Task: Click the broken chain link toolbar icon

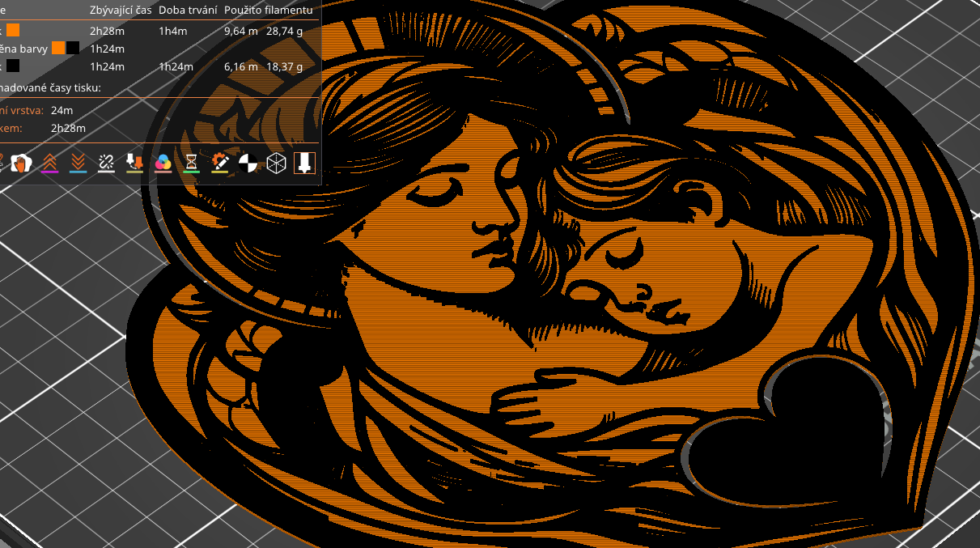Action: pyautogui.click(x=107, y=161)
